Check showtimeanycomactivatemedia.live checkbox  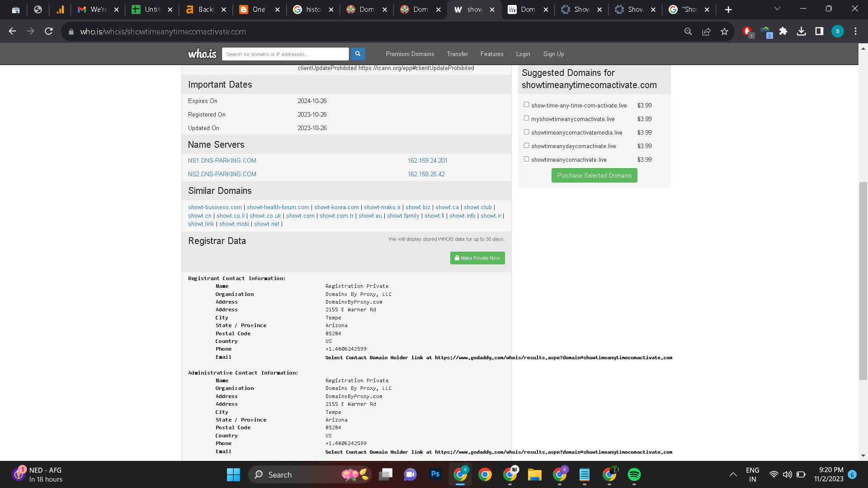pos(526,132)
